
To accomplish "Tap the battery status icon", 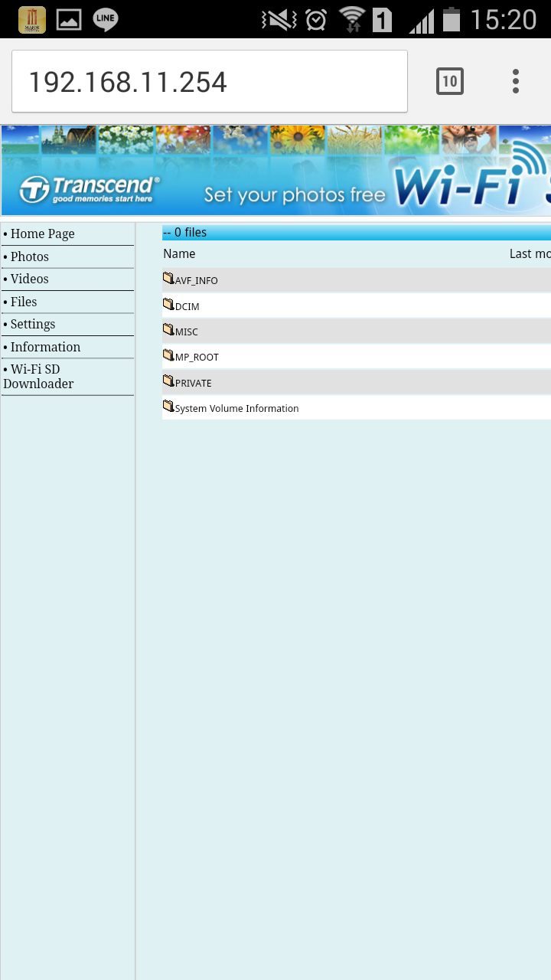I will click(452, 19).
